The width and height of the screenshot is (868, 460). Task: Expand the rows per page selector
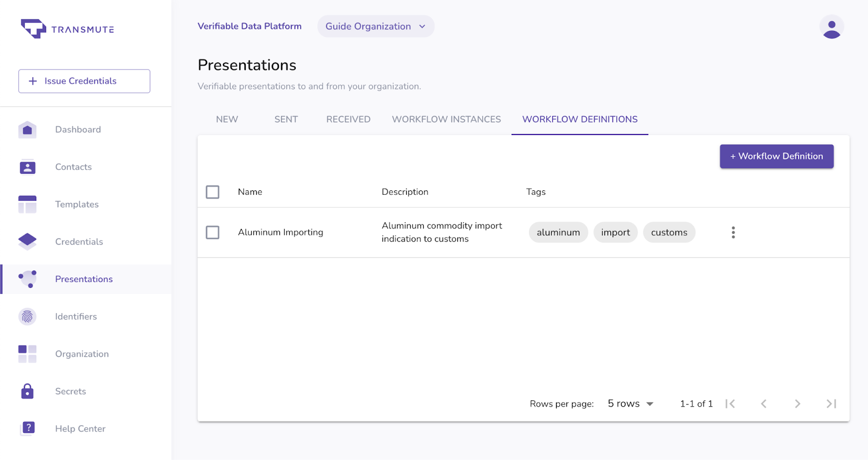tap(630, 404)
